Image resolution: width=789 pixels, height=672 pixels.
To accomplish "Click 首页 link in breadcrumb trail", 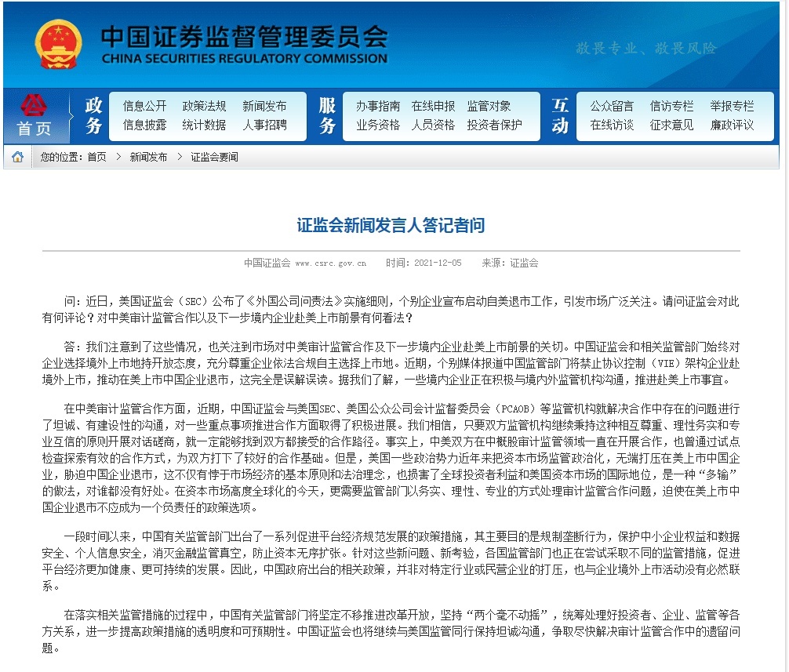I will pyautogui.click(x=96, y=157).
